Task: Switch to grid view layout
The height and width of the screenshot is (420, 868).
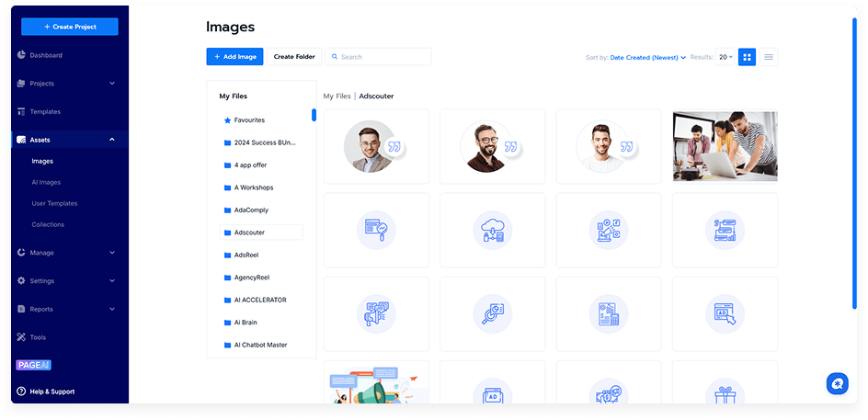Action: pos(747,57)
